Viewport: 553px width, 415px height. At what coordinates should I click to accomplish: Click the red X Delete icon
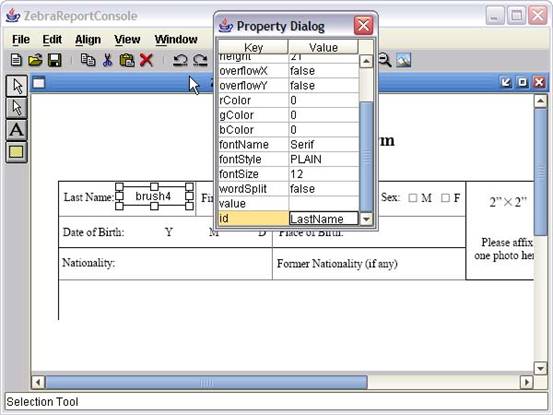[x=146, y=60]
